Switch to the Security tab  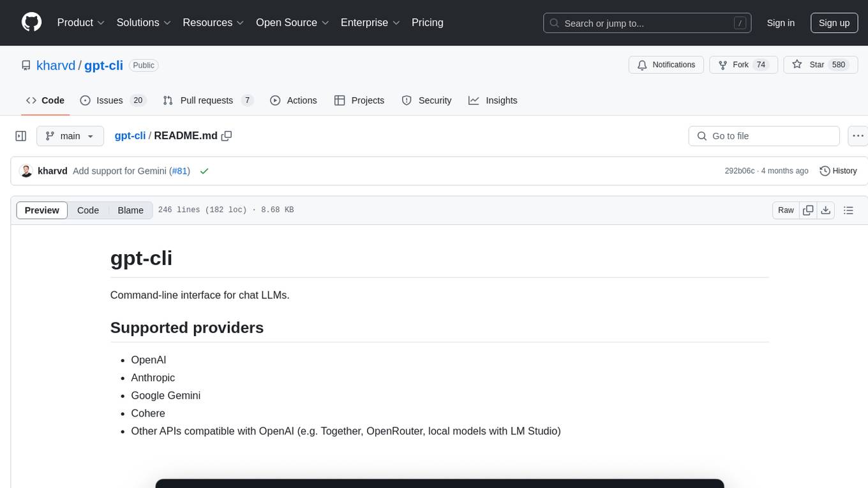(x=426, y=100)
